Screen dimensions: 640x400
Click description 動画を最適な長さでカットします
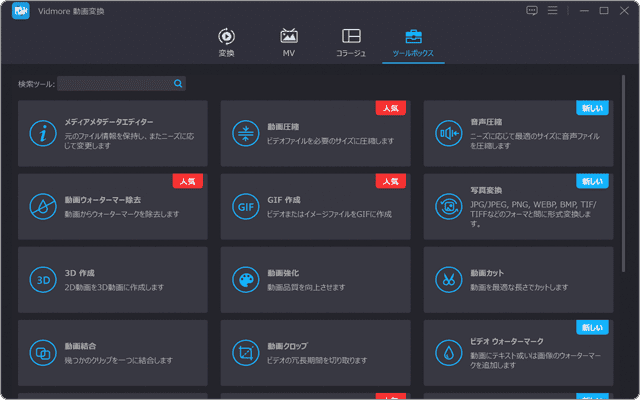519,287
